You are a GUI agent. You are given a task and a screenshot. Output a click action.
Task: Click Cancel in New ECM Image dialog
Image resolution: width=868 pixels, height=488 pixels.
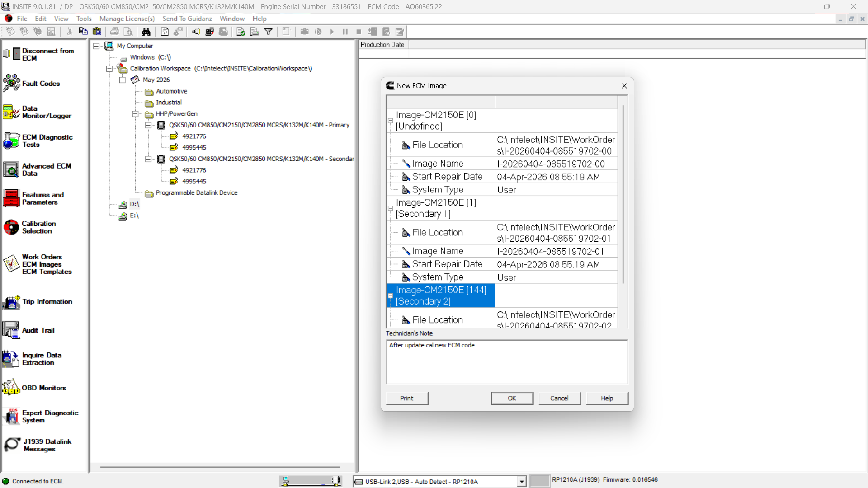click(x=559, y=398)
